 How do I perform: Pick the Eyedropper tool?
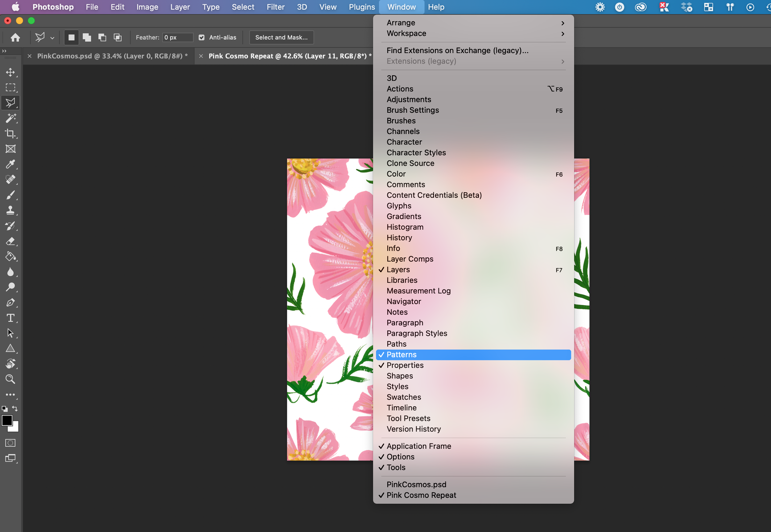click(10, 164)
